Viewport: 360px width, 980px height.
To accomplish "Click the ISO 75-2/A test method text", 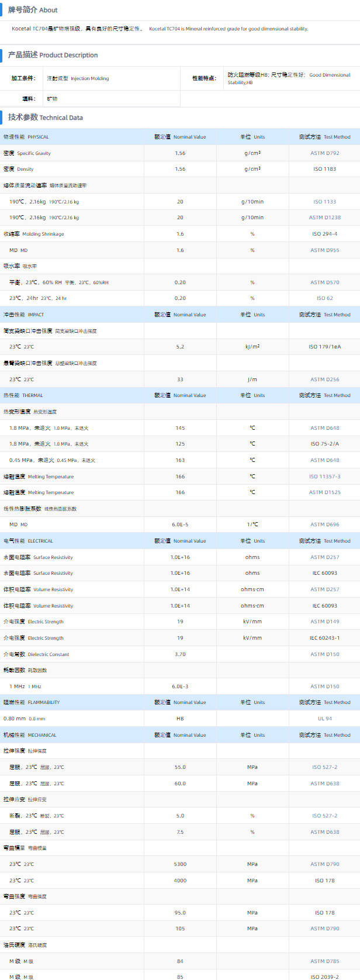I will 324,444.
